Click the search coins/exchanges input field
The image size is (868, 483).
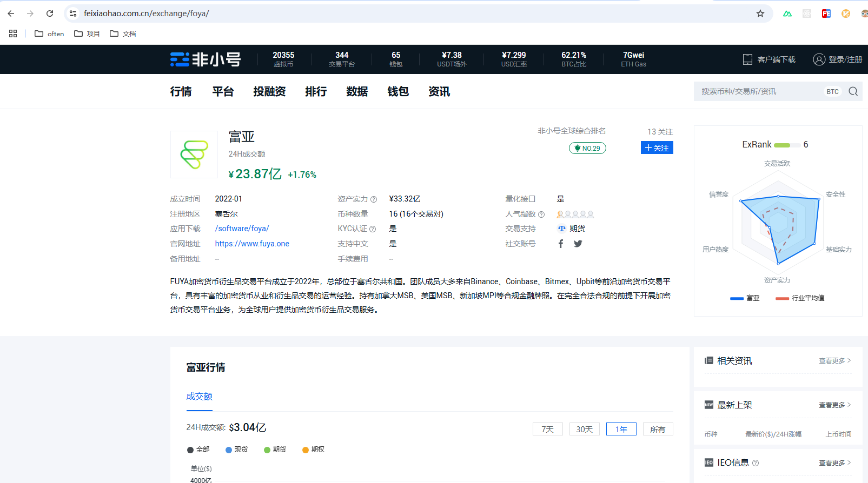pyautogui.click(x=757, y=91)
